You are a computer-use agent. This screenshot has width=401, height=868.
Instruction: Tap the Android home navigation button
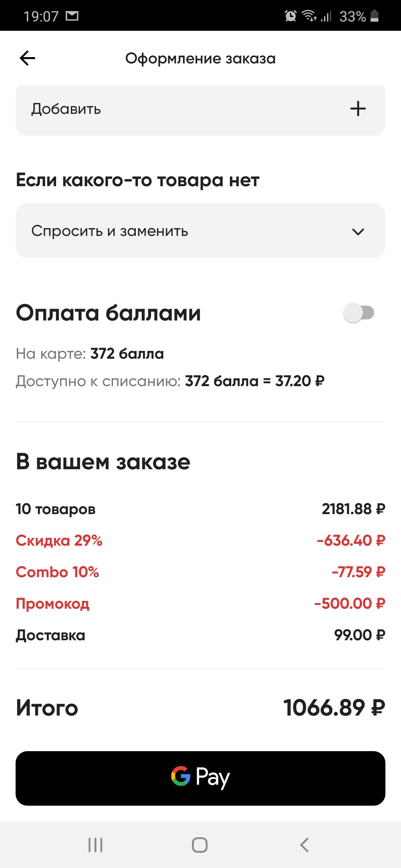(200, 845)
